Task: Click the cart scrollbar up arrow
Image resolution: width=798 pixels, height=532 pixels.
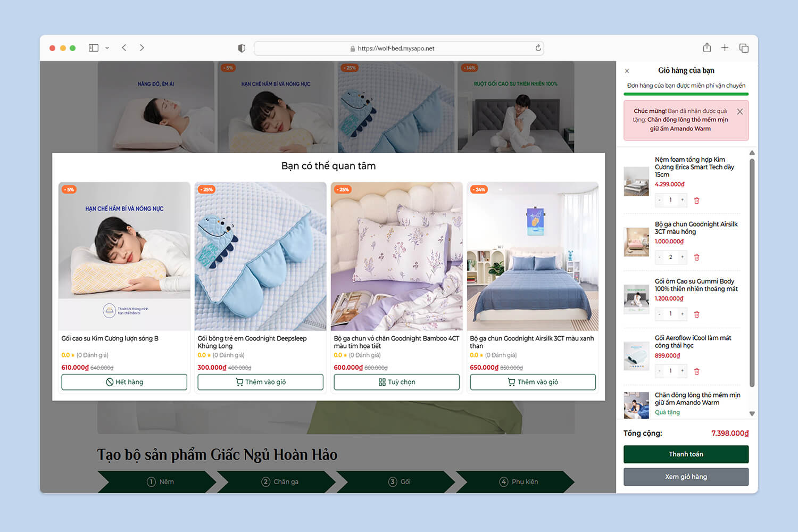Action: pos(752,153)
